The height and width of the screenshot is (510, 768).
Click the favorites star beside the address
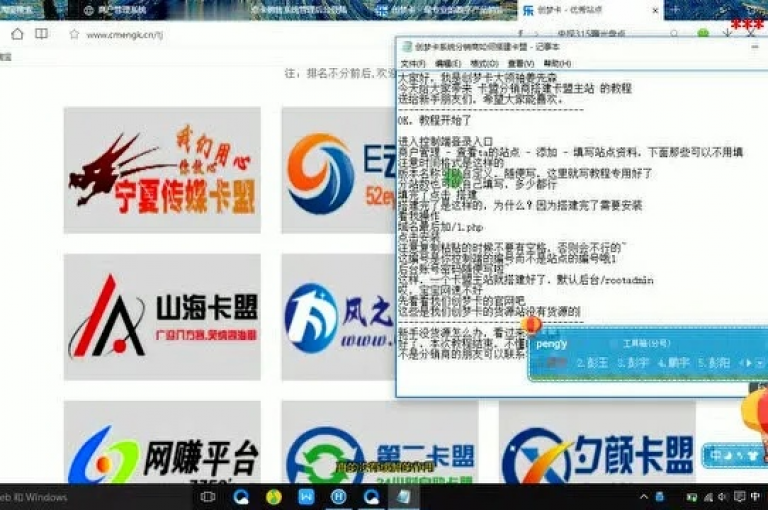point(74,34)
